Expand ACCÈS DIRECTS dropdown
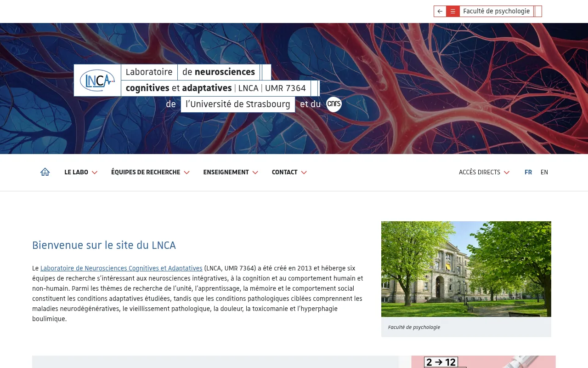 (484, 172)
